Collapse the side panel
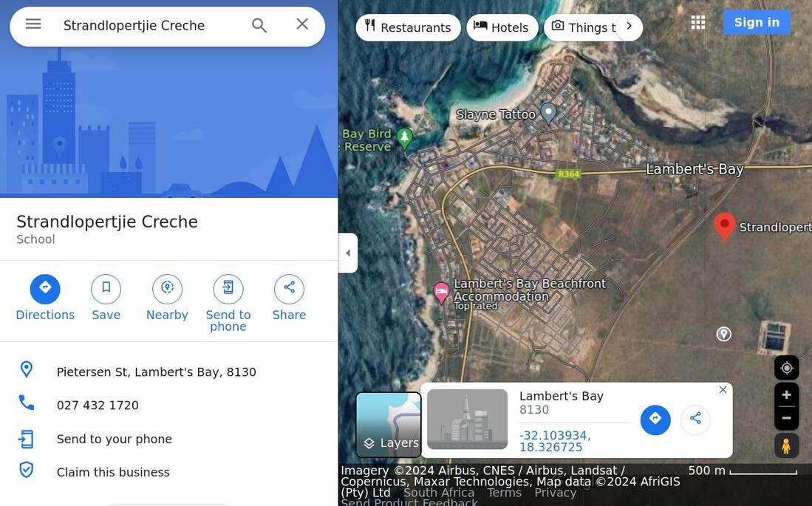812x506 pixels. coord(348,253)
